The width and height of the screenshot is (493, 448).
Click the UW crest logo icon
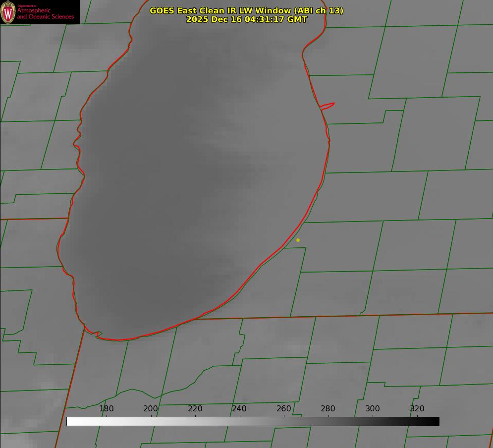pyautogui.click(x=8, y=12)
